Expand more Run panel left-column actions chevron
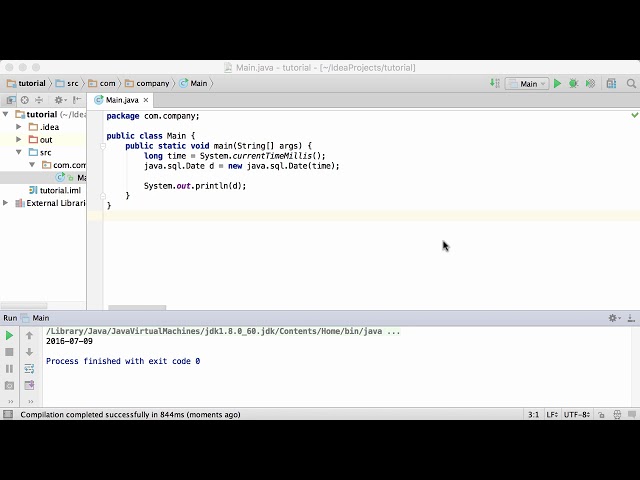Viewport: 640px width, 480px height. point(11,401)
